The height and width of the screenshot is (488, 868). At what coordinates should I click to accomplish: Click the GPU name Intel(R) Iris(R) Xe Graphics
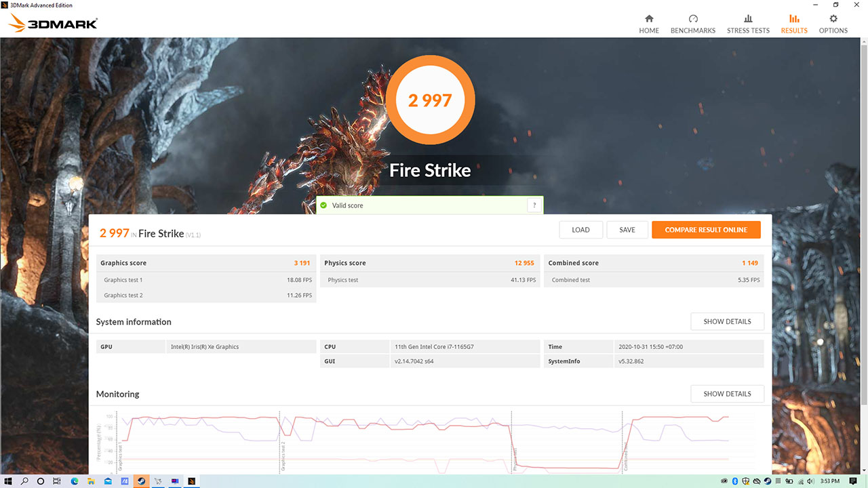coord(205,347)
